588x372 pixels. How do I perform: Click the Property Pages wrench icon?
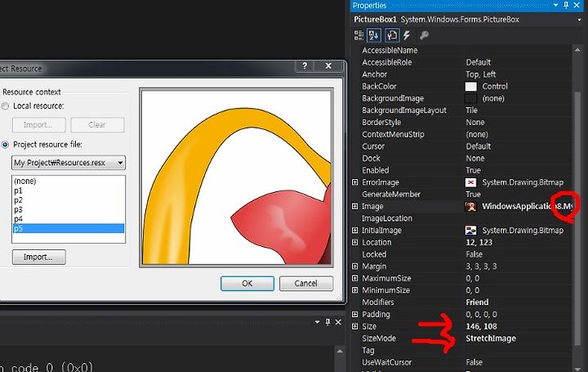(x=424, y=35)
